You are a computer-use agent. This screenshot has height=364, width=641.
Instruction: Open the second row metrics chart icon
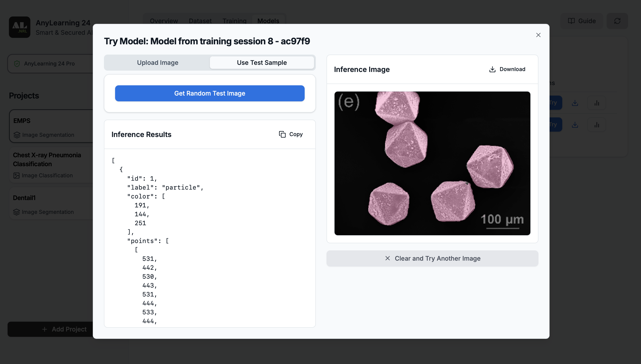pyautogui.click(x=596, y=125)
